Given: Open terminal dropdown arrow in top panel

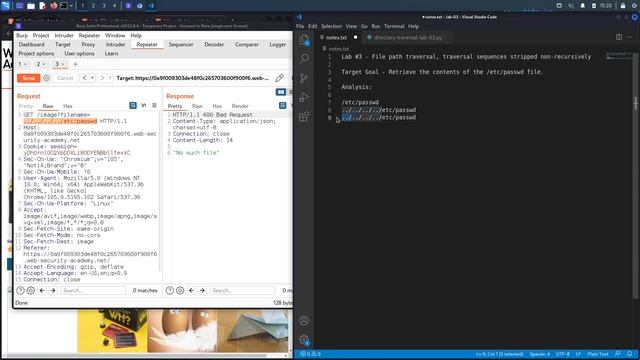Looking at the screenshot, I should 71,6.
